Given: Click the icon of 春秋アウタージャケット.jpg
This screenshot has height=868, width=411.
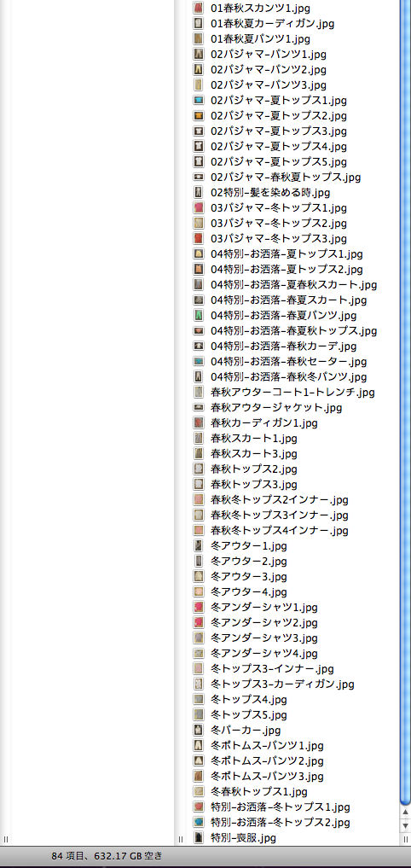Looking at the screenshot, I should pyautogui.click(x=199, y=408).
